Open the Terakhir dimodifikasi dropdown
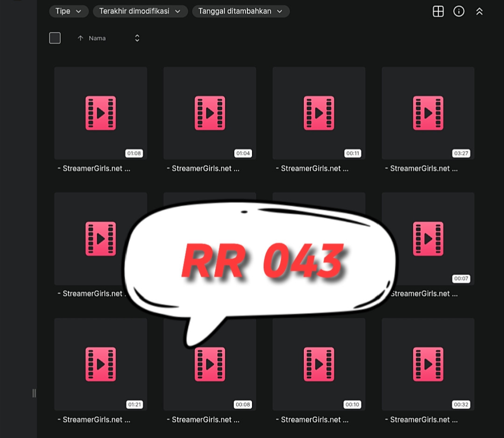 [140, 11]
